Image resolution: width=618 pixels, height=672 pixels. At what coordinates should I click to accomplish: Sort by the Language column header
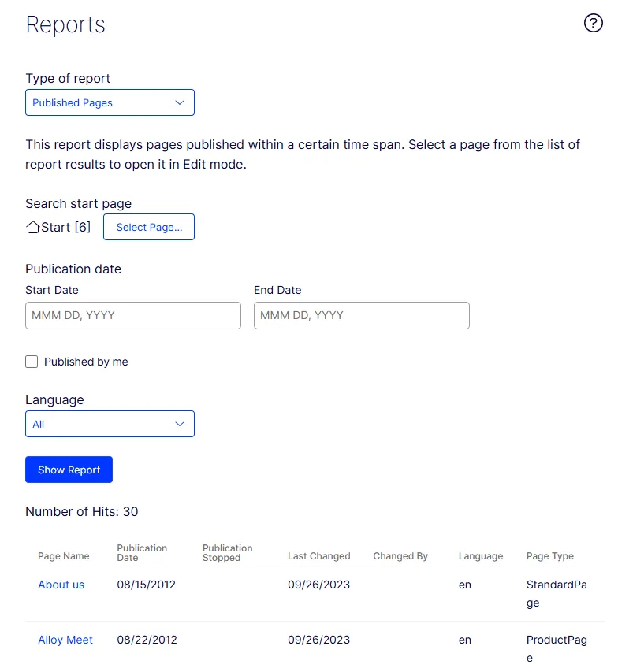coord(481,556)
